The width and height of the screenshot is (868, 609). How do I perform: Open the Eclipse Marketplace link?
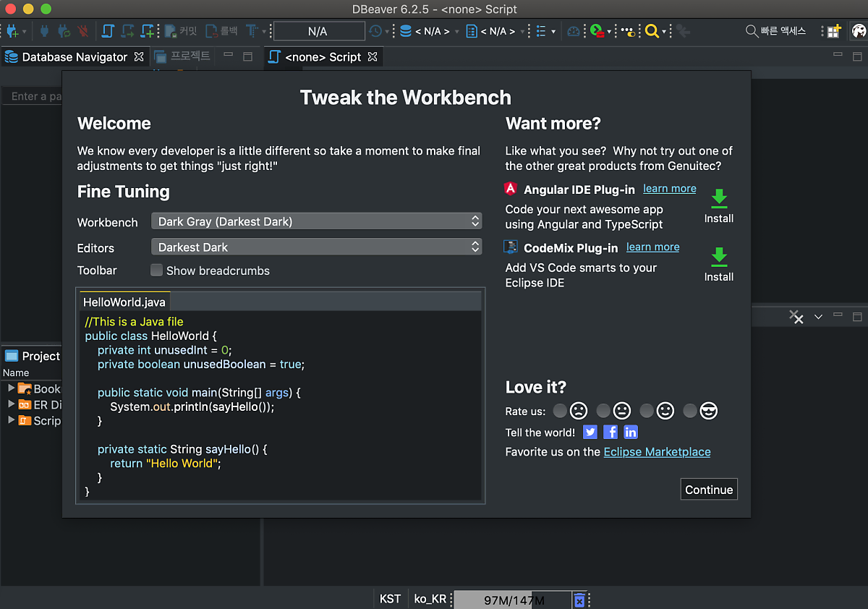[x=657, y=452]
